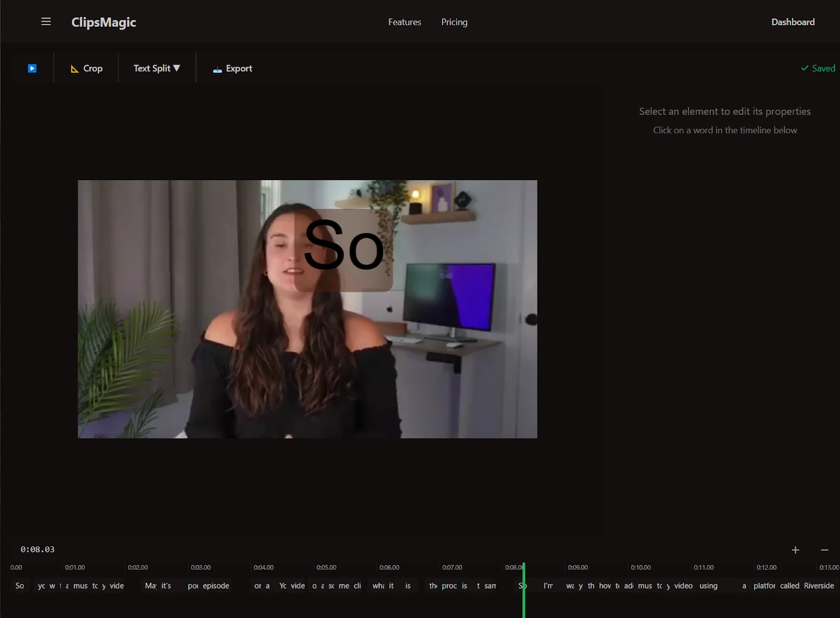Click the Export icon
The height and width of the screenshot is (618, 840).
pyautogui.click(x=217, y=68)
